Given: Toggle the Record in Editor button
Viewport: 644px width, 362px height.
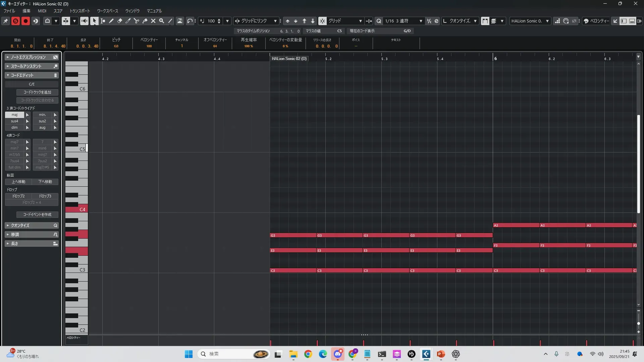Looking at the screenshot, I should coord(25,21).
